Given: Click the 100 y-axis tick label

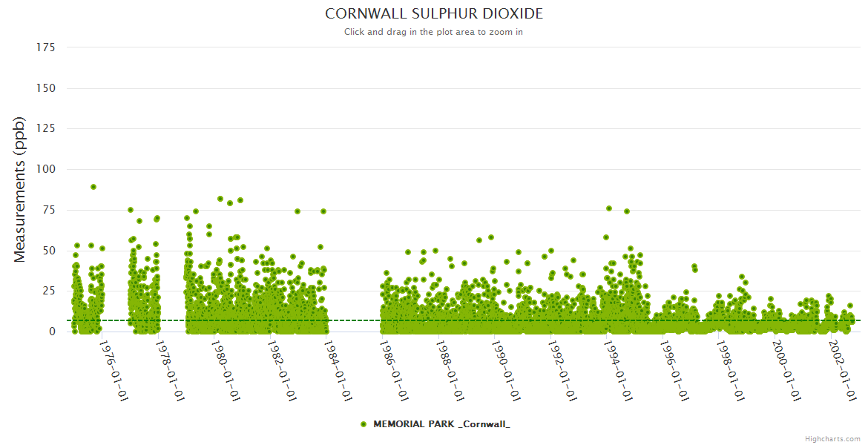Looking at the screenshot, I should coord(45,169).
